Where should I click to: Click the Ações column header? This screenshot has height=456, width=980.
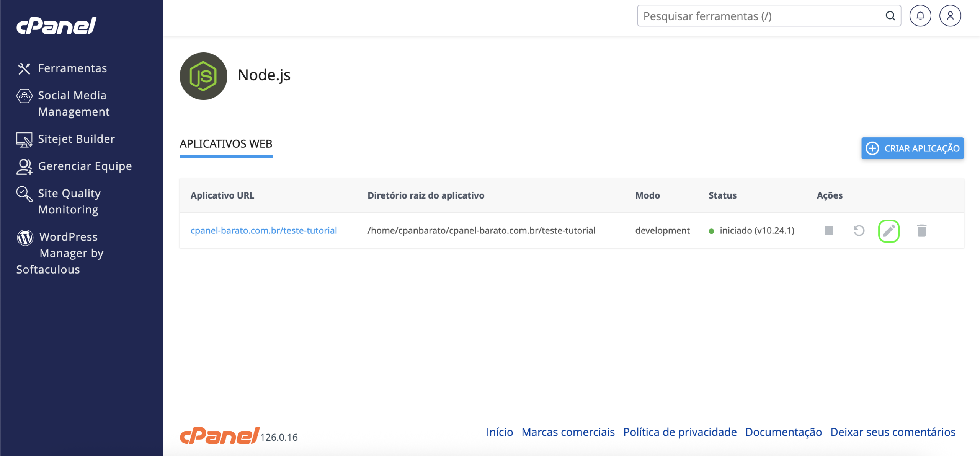[830, 195]
